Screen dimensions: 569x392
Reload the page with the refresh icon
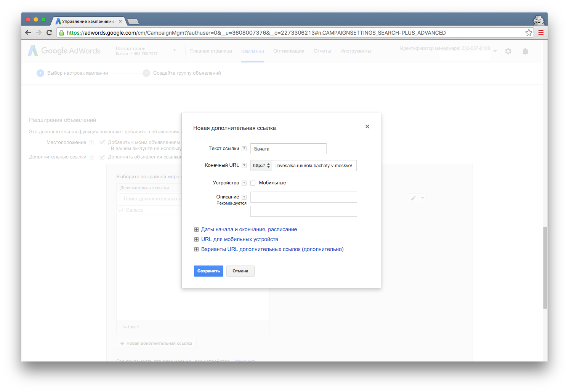pos(49,33)
